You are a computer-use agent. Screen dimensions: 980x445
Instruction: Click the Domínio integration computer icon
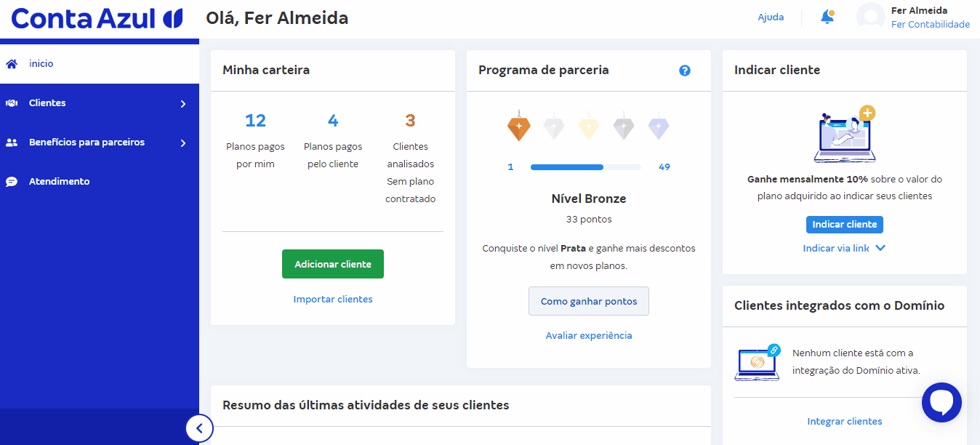click(757, 362)
